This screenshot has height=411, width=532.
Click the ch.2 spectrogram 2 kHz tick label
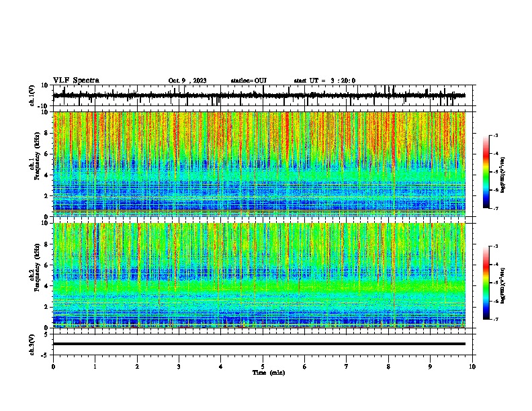[46, 307]
